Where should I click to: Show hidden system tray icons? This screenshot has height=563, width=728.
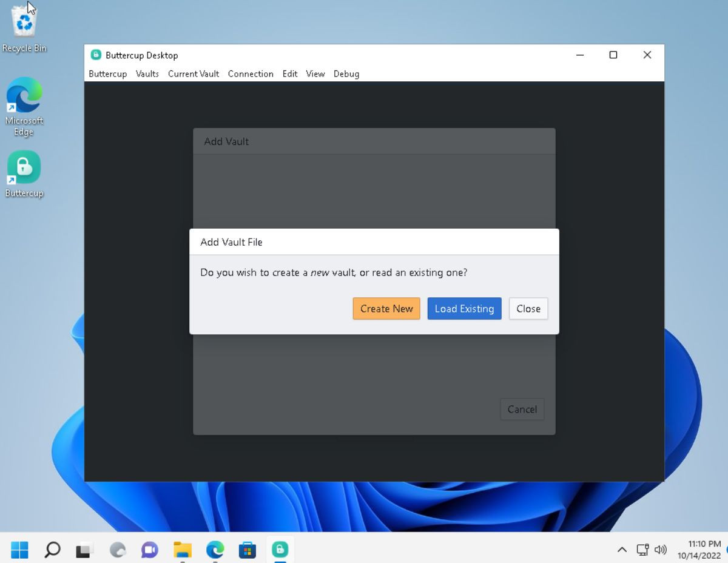[622, 550]
